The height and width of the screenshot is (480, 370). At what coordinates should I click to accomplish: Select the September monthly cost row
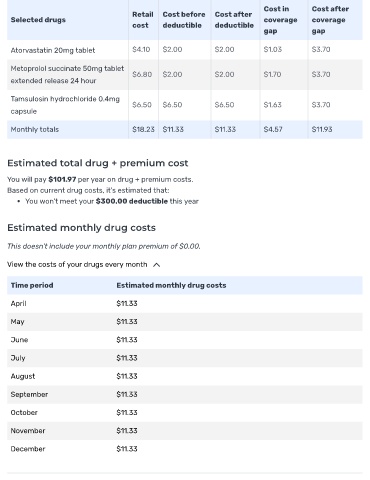click(x=185, y=394)
